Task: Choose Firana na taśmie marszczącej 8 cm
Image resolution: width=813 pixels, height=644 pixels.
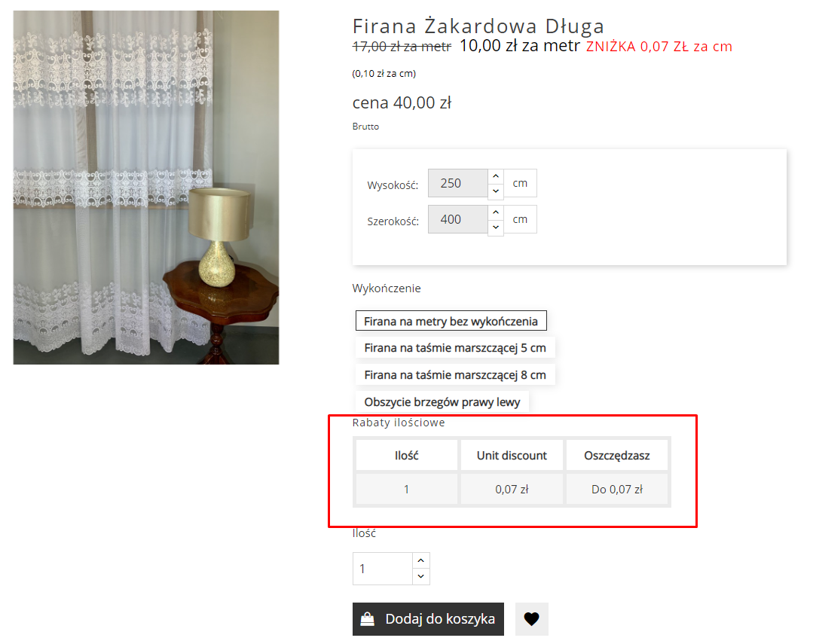Action: click(454, 374)
